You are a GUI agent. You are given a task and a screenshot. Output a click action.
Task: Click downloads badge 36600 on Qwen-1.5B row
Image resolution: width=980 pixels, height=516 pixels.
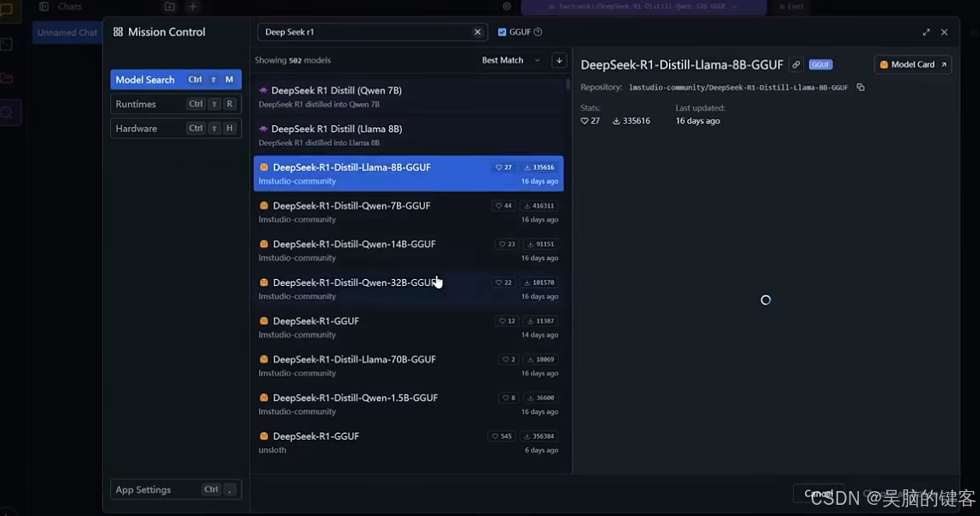[540, 398]
